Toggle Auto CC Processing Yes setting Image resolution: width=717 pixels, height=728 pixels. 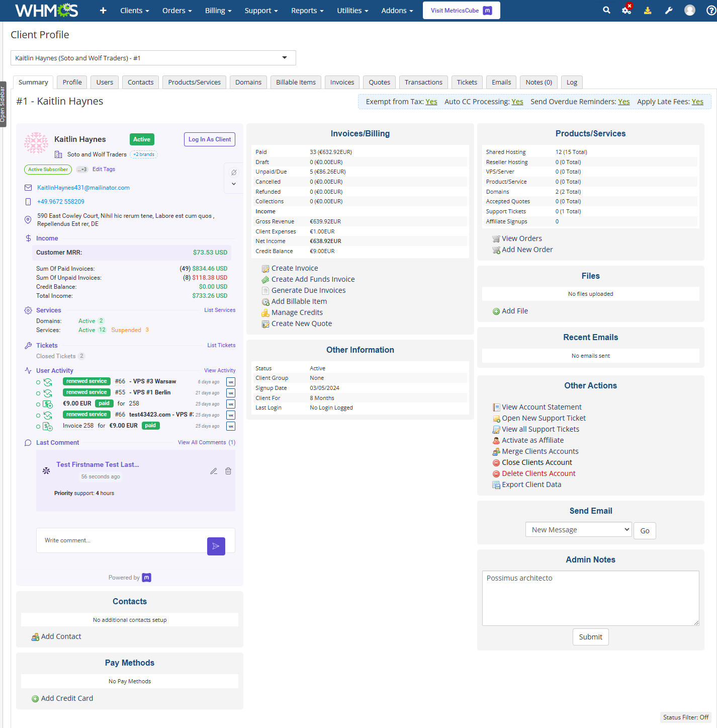517,102
